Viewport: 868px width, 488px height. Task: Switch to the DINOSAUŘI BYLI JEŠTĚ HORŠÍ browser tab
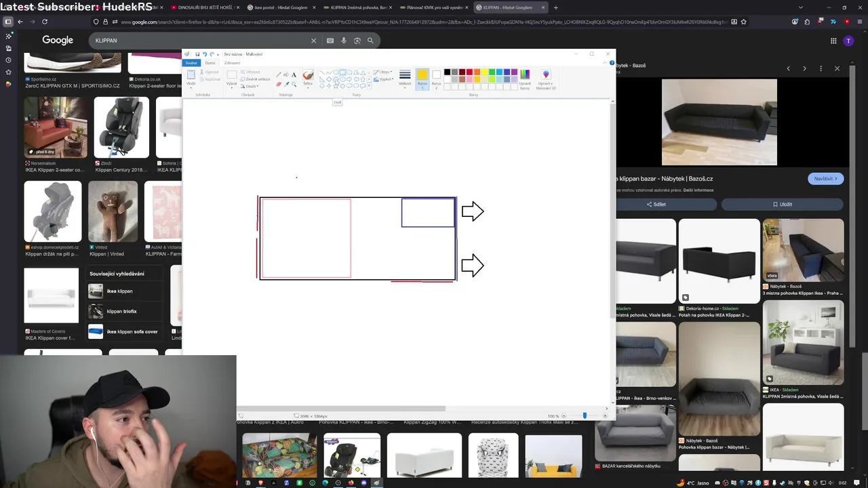tap(204, 7)
